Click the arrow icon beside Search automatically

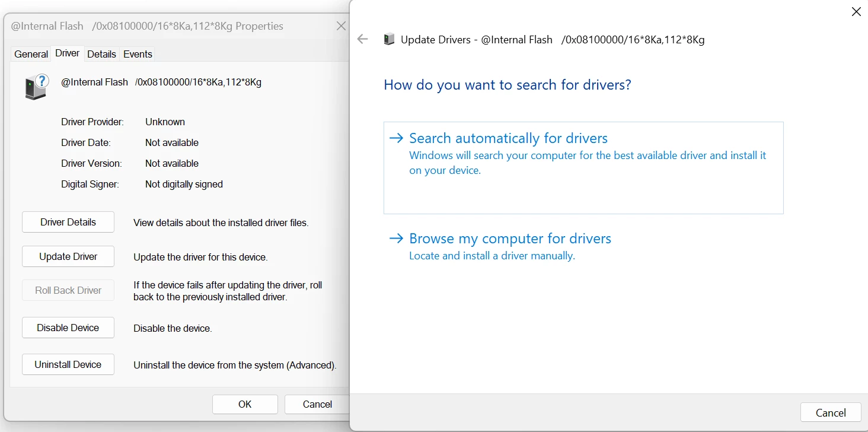coord(395,138)
